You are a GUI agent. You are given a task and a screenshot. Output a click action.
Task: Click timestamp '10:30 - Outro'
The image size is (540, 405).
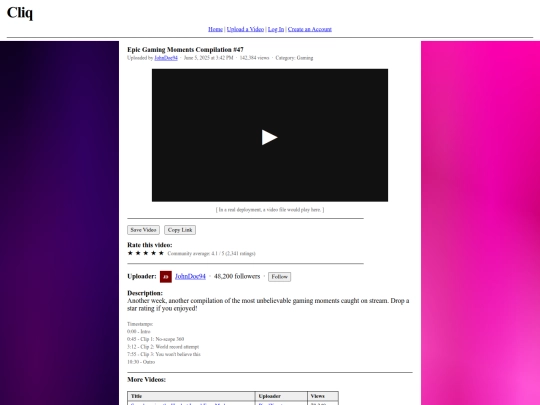click(x=141, y=362)
